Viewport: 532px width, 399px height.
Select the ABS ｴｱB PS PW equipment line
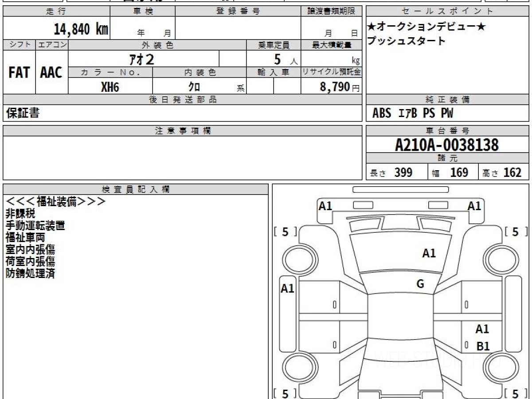click(x=413, y=113)
